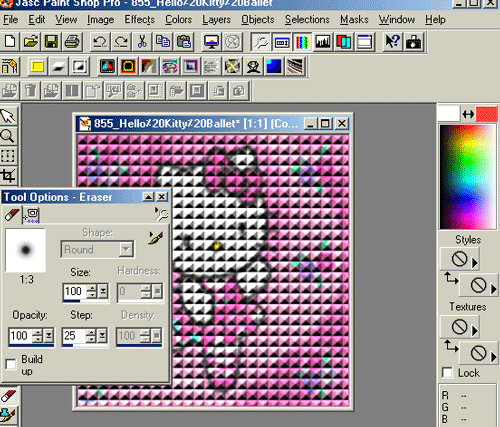
Task: Toggle the layer palette icon
Action: point(343,42)
